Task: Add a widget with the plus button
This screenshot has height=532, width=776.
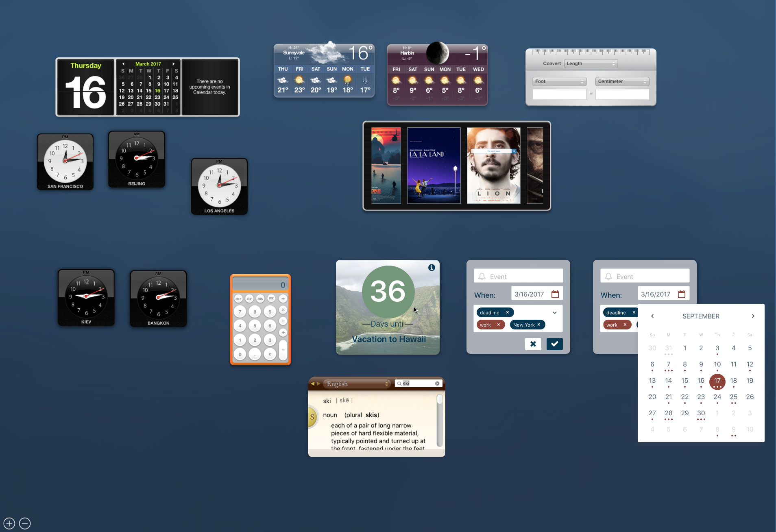Action: click(x=9, y=523)
